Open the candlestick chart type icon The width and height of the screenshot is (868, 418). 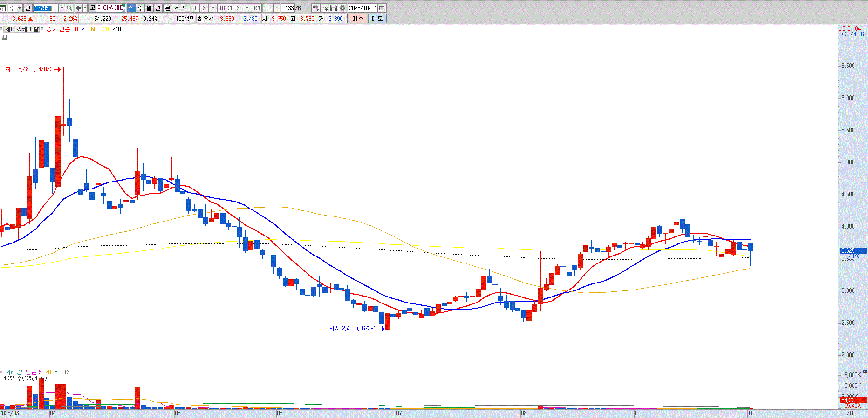(x=315, y=8)
